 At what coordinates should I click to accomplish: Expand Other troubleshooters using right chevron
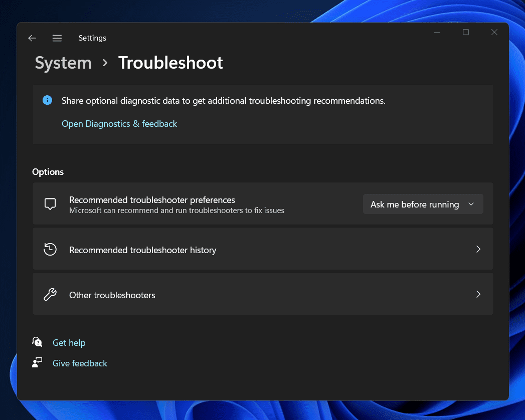click(x=478, y=294)
